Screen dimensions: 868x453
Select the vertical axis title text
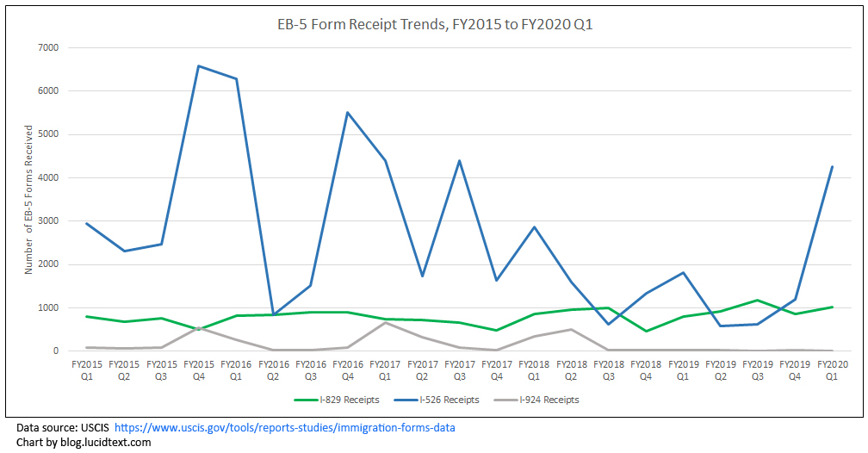(28, 199)
